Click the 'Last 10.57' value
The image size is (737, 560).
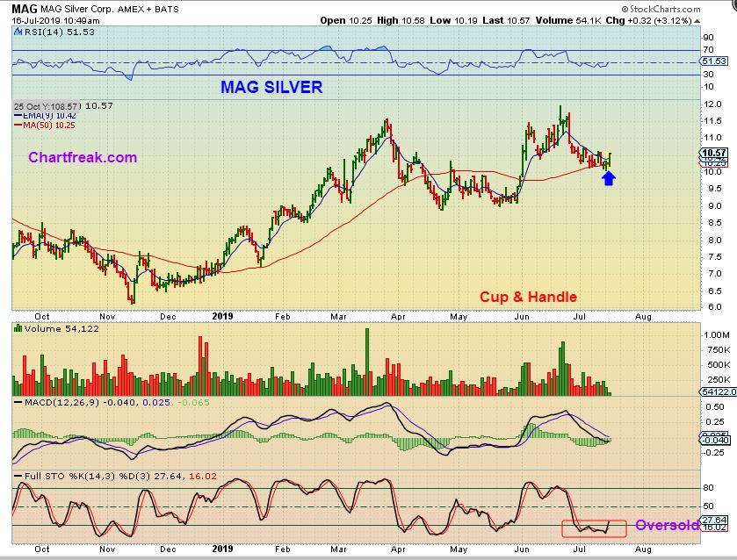(506, 21)
